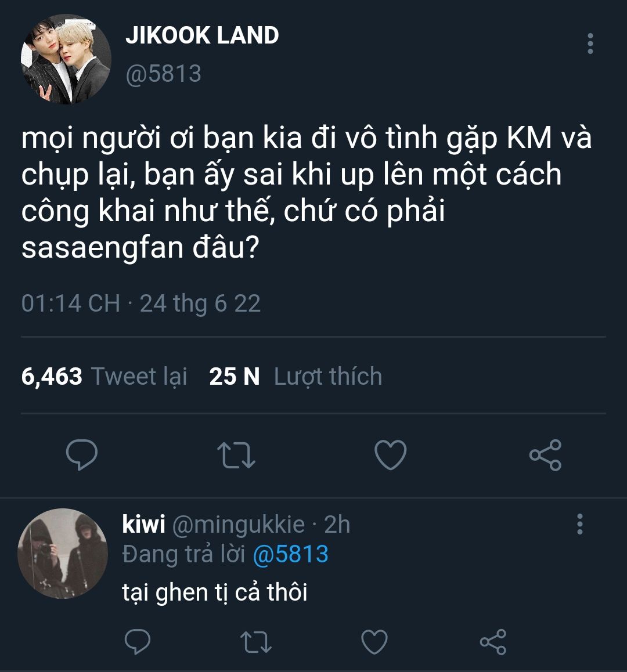Open the JIKOOK LAND display name
Image resolution: width=627 pixels, height=672 pixels.
[x=202, y=35]
